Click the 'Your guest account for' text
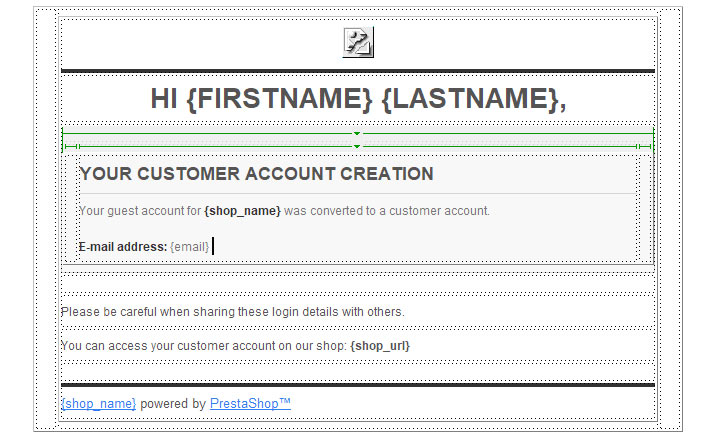The width and height of the screenshot is (728, 444). pos(139,211)
